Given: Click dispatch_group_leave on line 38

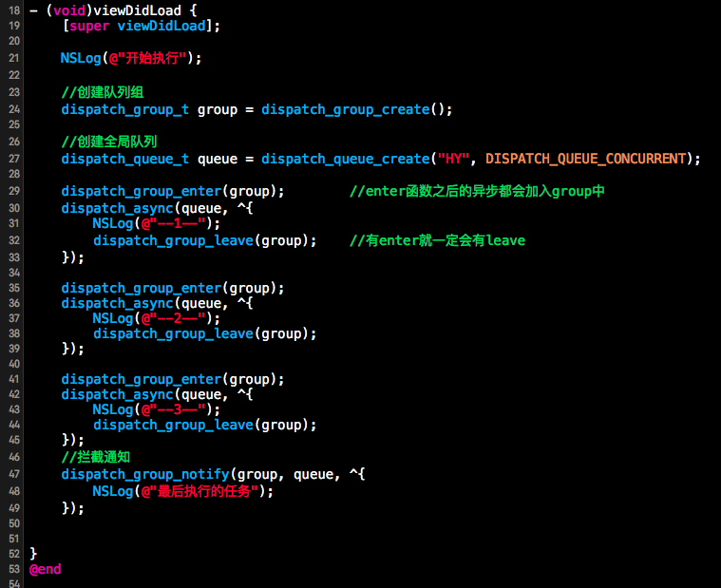Looking at the screenshot, I should (x=173, y=333).
